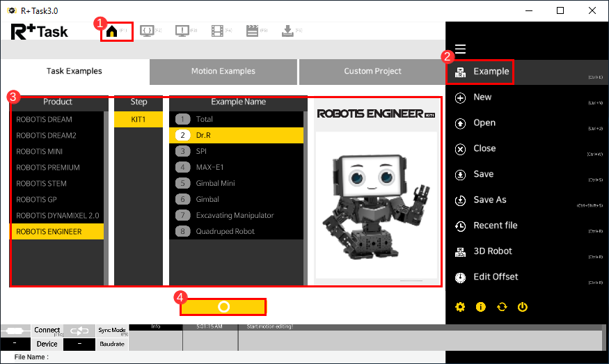Select ROBOTIS MINI product
609x364 pixels.
57,152
